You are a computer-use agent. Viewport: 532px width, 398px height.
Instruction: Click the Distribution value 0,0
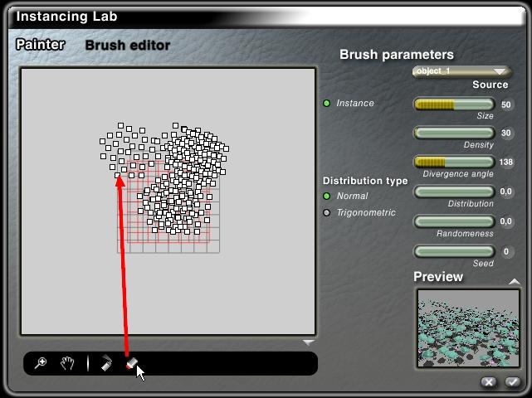[506, 192]
